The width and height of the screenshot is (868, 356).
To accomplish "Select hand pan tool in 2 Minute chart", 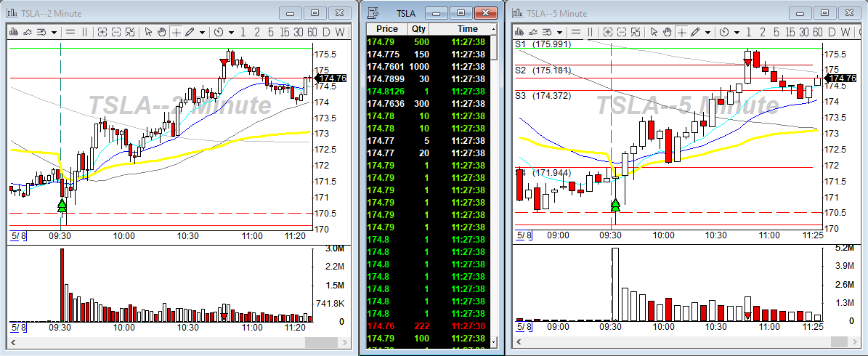I will coord(162,32).
